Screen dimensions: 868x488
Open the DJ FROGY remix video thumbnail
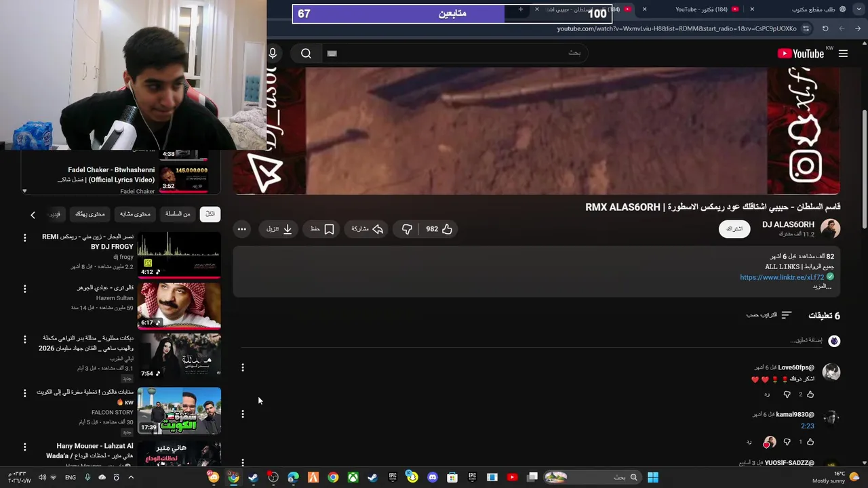tap(179, 254)
